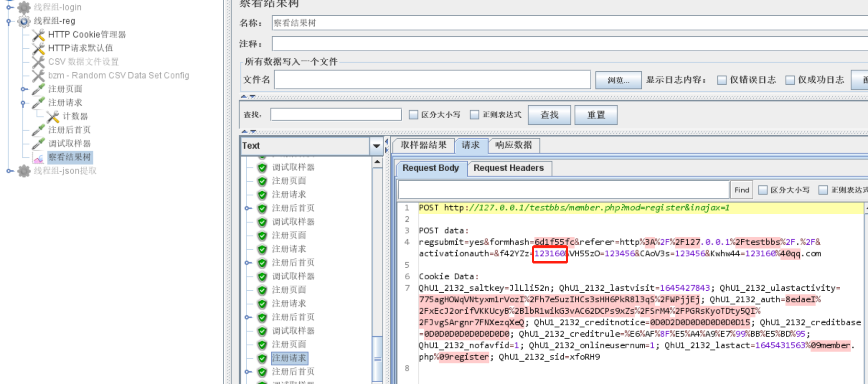Select the Request Body tab

[x=431, y=168]
